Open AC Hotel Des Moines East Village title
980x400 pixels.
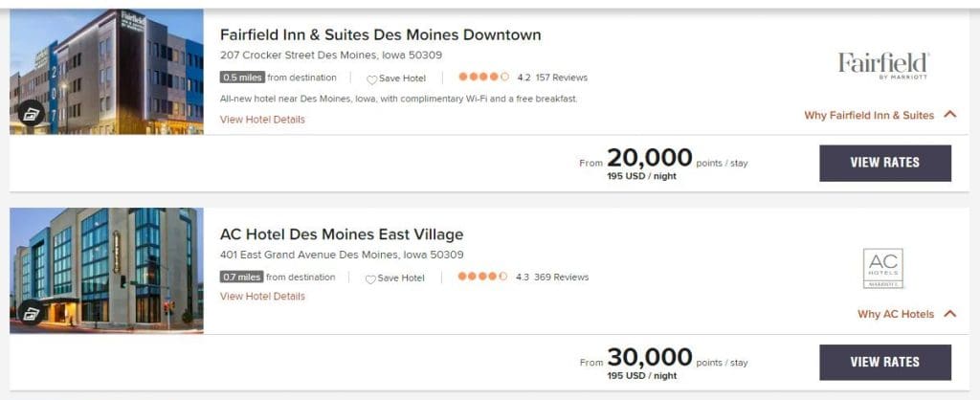(x=342, y=234)
